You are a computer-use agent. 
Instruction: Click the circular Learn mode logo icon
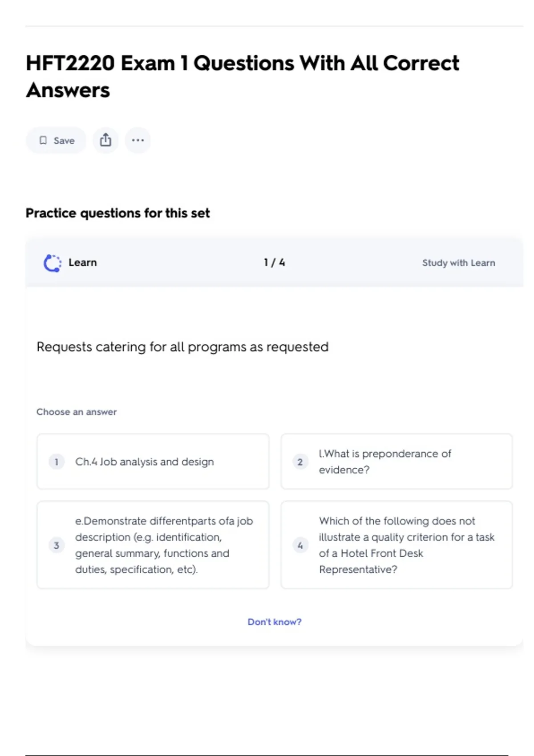pyautogui.click(x=53, y=263)
